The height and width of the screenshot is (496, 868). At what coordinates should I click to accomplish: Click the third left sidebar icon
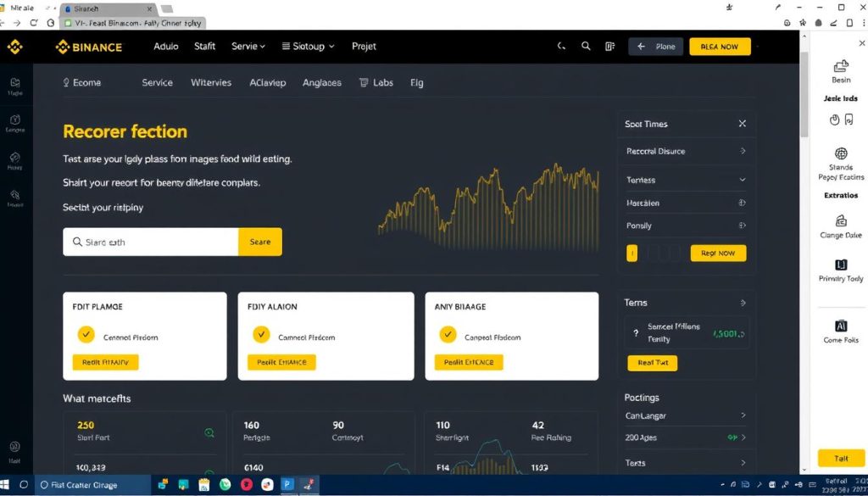(15, 157)
